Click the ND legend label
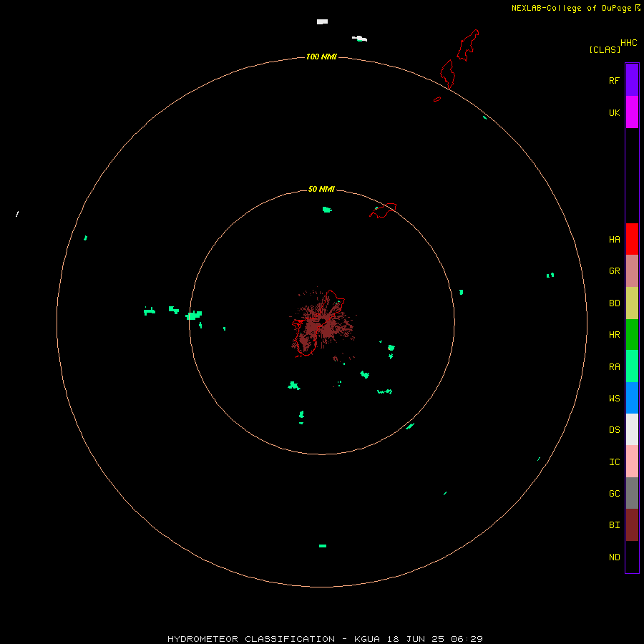This screenshot has width=644, height=644. pos(615,557)
